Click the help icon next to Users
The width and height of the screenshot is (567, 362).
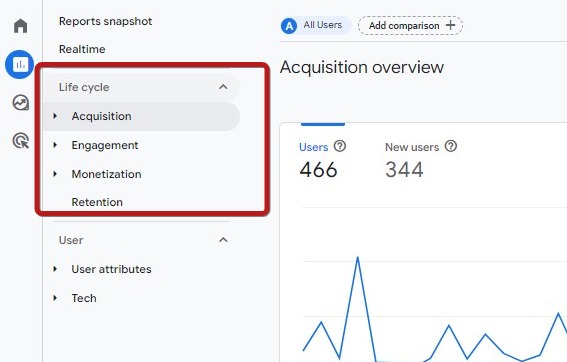point(340,146)
